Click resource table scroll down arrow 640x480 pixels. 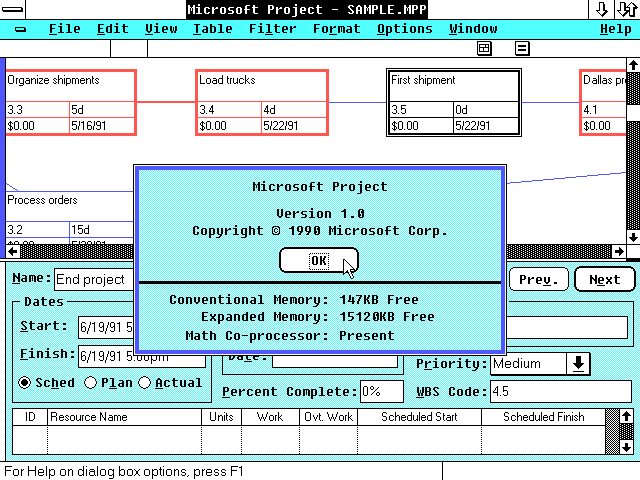pyautogui.click(x=627, y=447)
